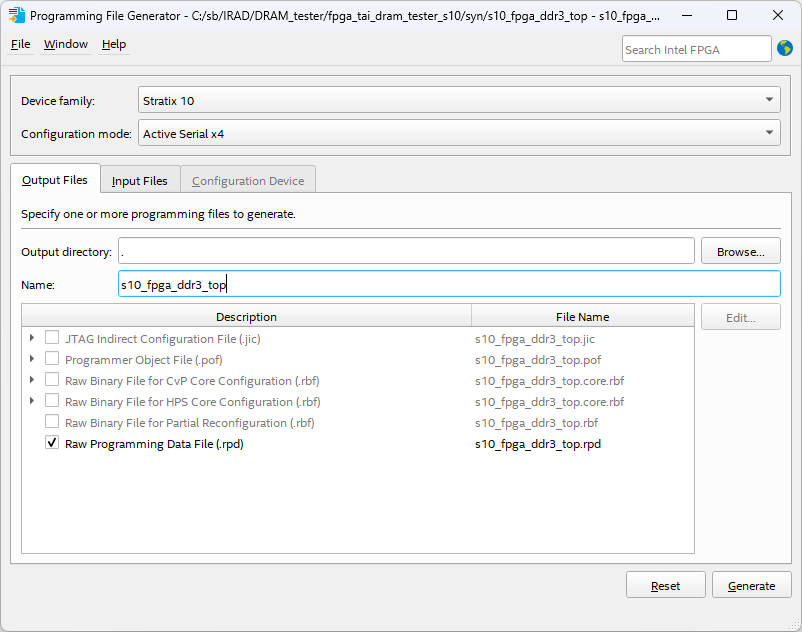Enable the JTAG Indirect Configuration File checkbox
This screenshot has width=802, height=632.
pyautogui.click(x=51, y=338)
